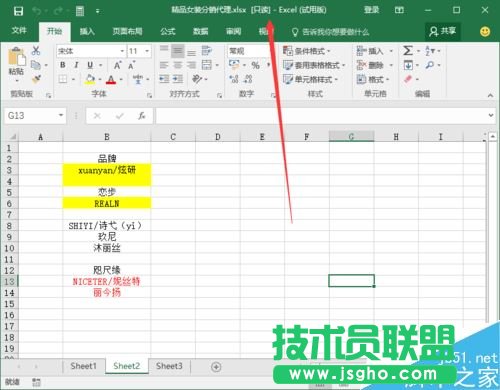Decrease font size with small A icon
Viewport: 500px width, 390px height.
pyautogui.click(x=132, y=65)
